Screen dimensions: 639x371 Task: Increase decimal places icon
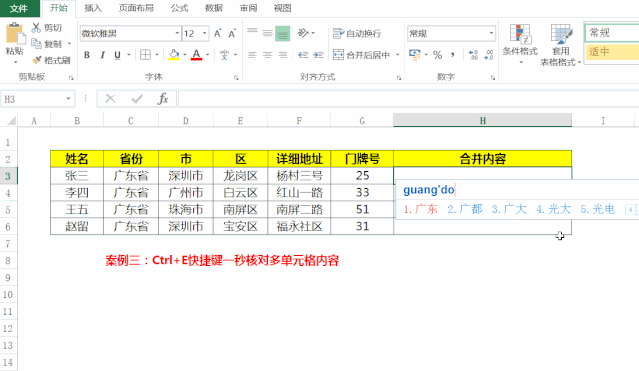pos(473,55)
